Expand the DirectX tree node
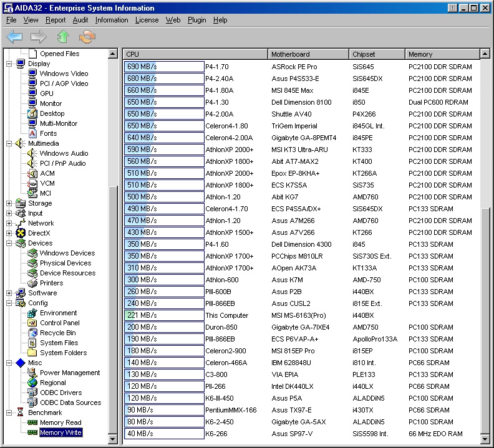Viewport: 494px width, 448px height. (9, 233)
